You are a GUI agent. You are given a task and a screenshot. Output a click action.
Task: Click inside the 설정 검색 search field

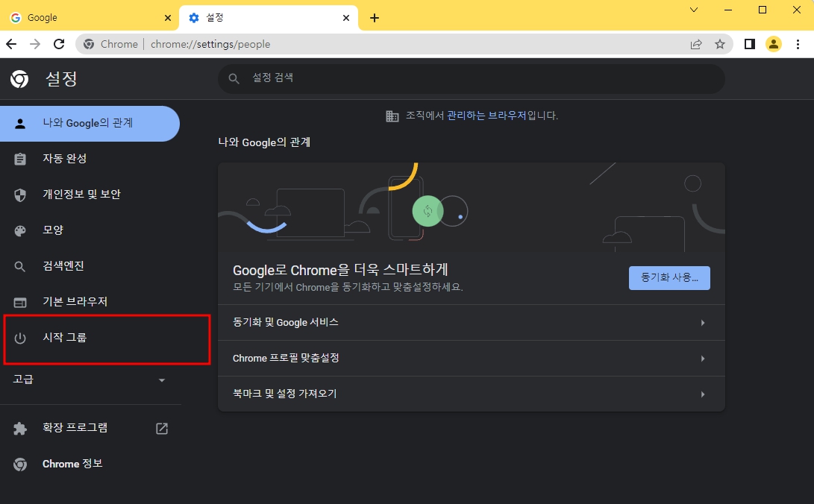(472, 78)
